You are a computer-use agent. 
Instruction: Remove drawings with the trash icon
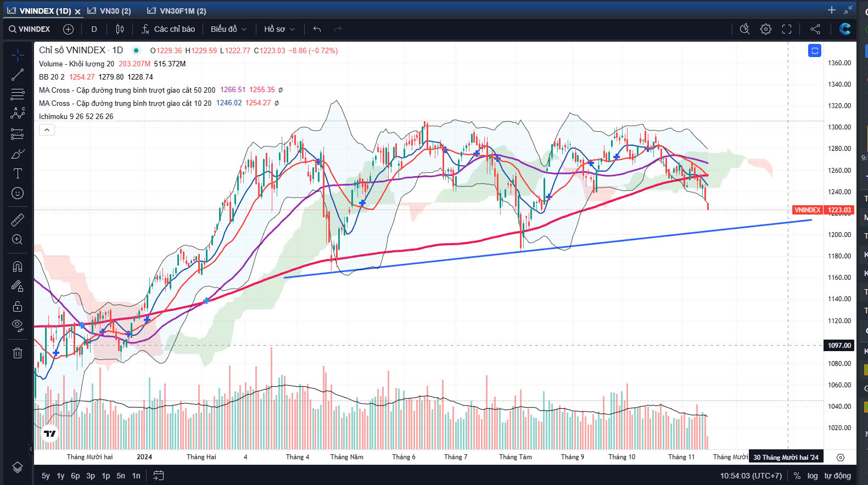18,353
